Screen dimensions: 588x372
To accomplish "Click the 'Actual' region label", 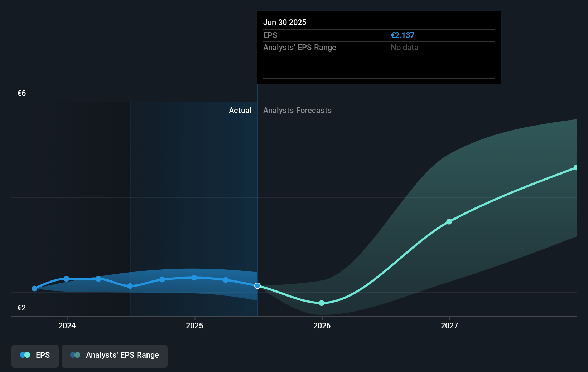I will [240, 111].
